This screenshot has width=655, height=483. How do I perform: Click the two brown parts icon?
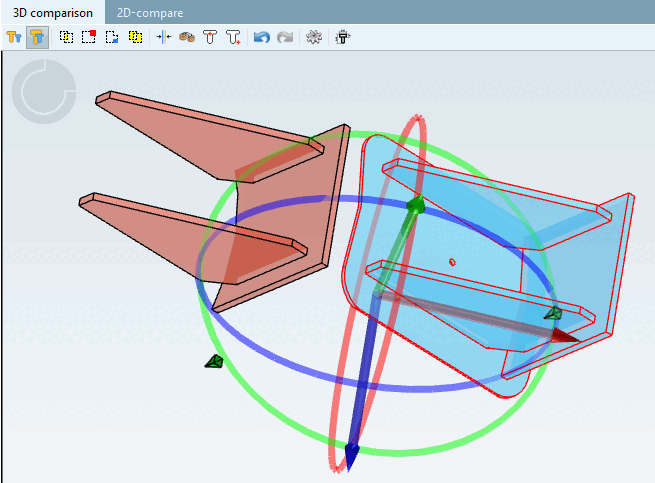[x=187, y=37]
